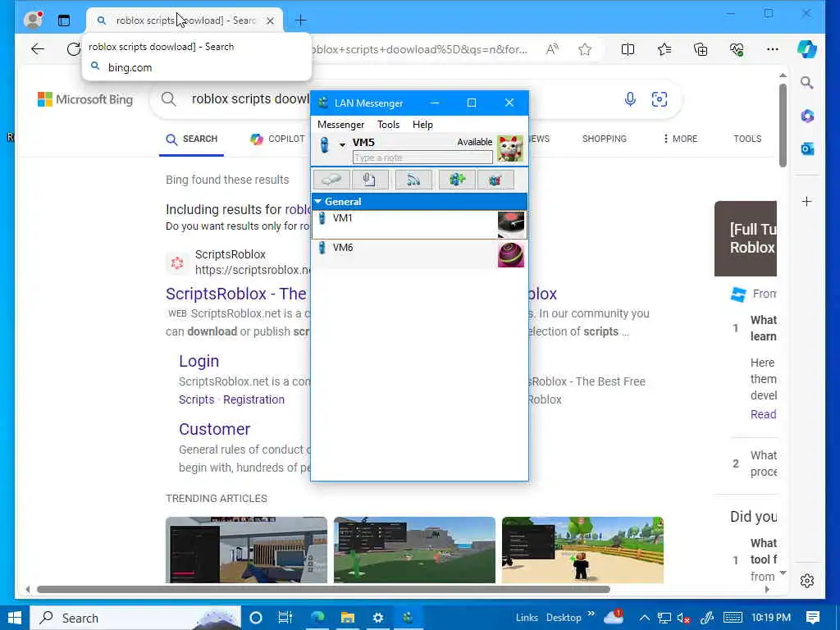The width and height of the screenshot is (840, 630).
Task: Open the VM5 status dropdown arrow
Action: click(342, 144)
